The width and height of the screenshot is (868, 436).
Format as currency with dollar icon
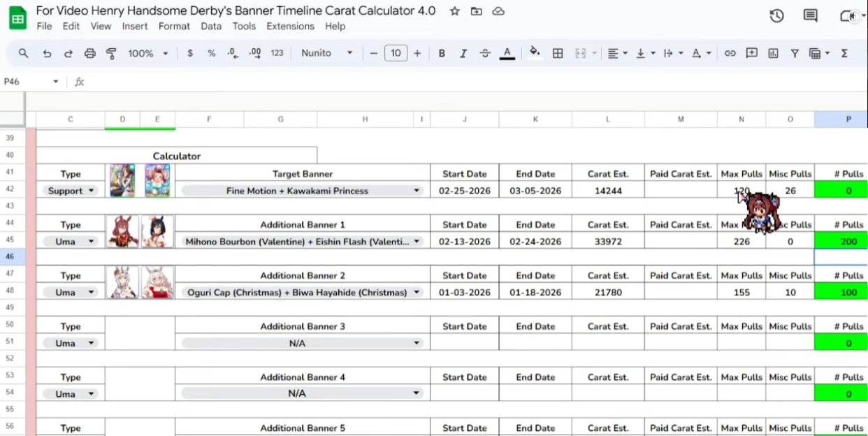coord(190,53)
